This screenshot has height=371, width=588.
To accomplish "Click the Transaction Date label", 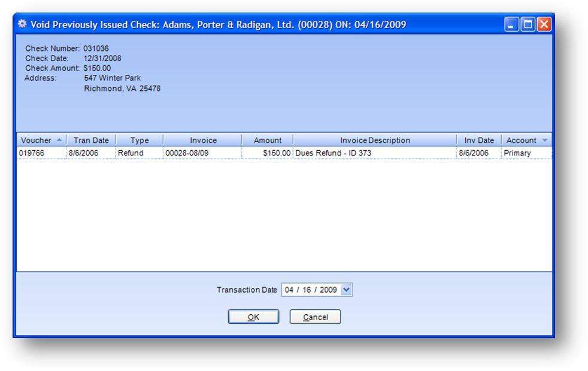I will (247, 290).
